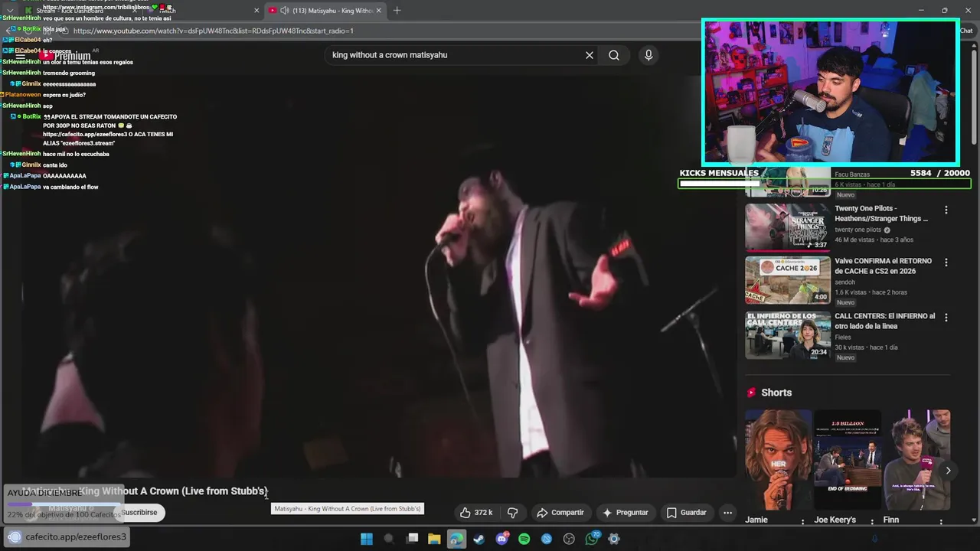Click King Without A Crown video title

(x=145, y=491)
